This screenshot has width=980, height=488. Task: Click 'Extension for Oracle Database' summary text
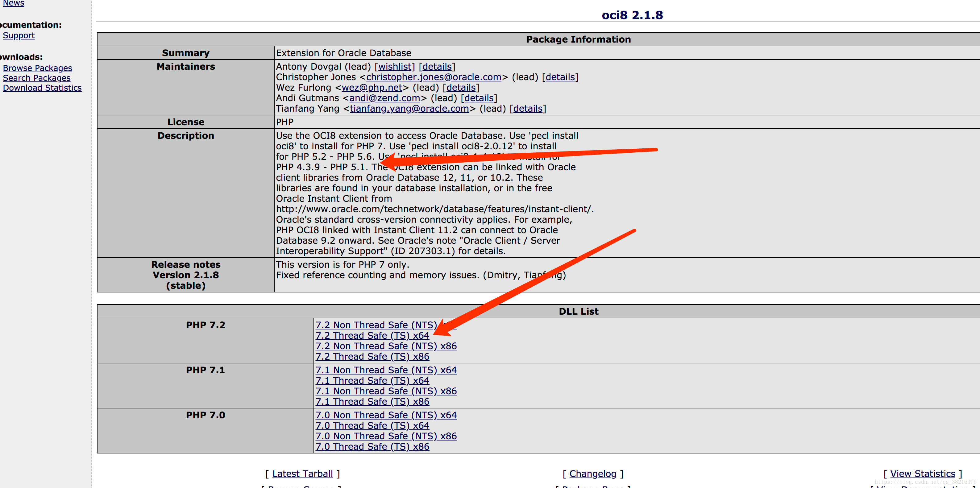(343, 53)
